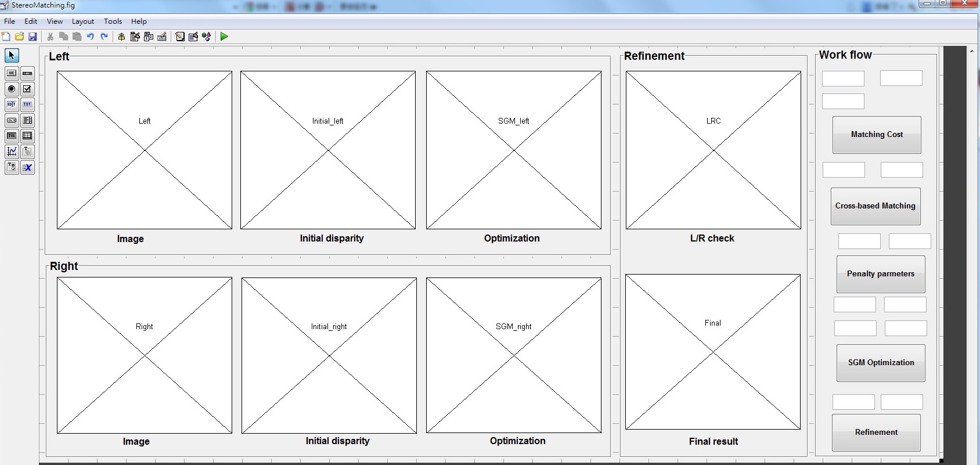This screenshot has width=980, height=465.
Task: Select 'Initial disparity' label in the Right panel
Action: pyautogui.click(x=338, y=441)
